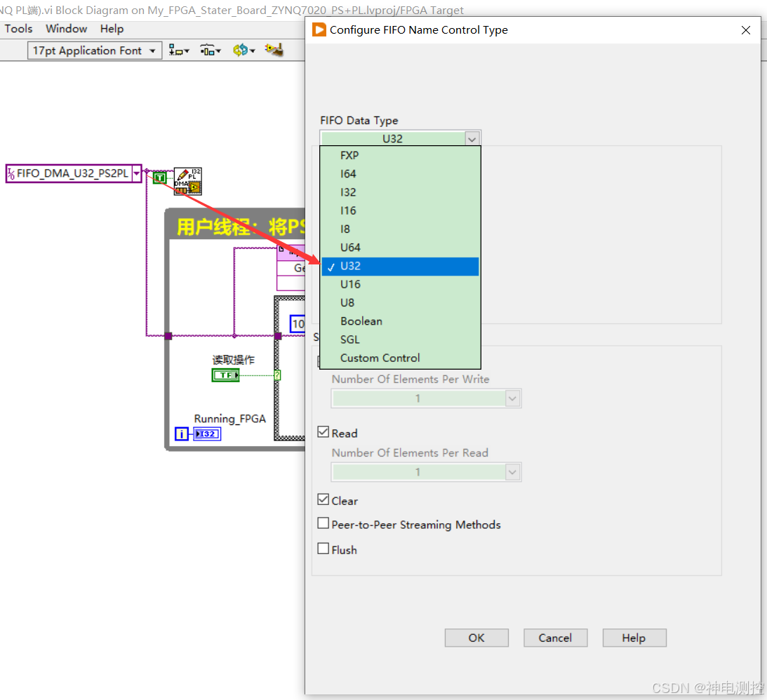Open the Help menu
Viewport: 767px width, 700px height.
coord(112,28)
